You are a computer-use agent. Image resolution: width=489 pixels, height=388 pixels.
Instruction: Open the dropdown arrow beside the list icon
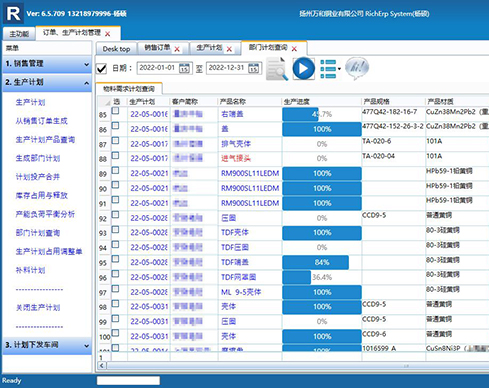point(339,69)
